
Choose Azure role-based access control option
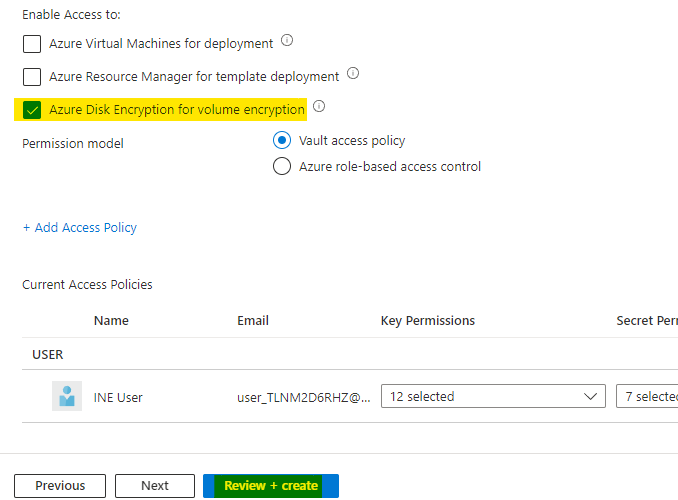point(282,167)
